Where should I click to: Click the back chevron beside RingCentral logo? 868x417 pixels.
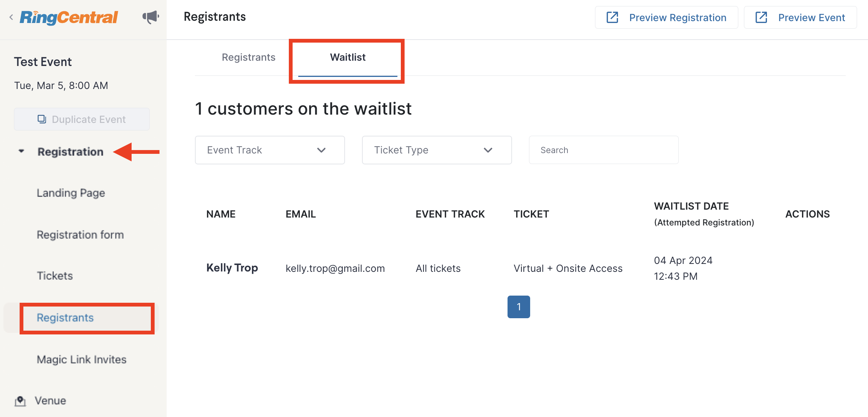point(11,17)
